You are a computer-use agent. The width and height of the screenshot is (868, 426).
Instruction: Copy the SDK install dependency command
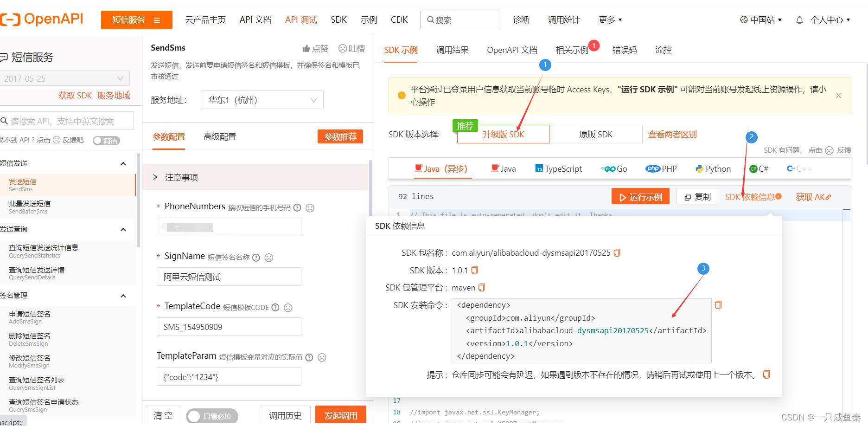click(718, 305)
